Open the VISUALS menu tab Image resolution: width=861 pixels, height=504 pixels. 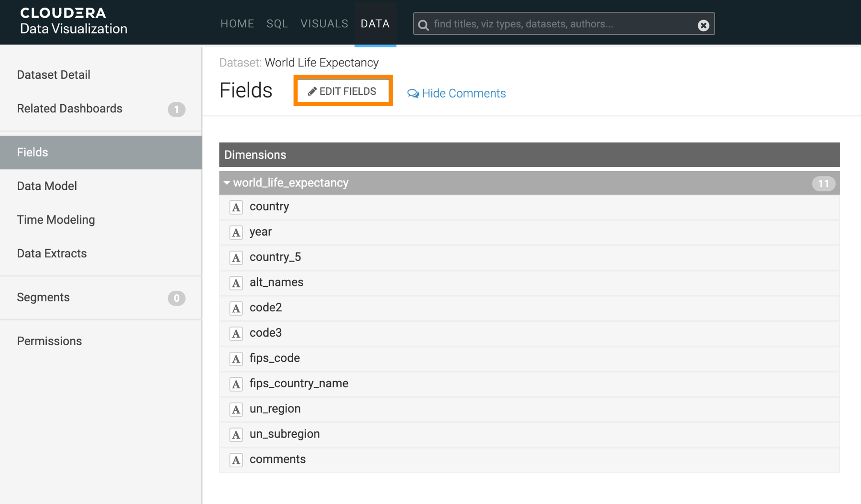point(324,24)
